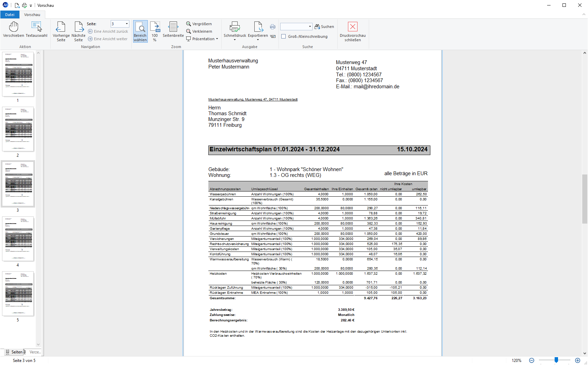Click the zoom in plus icon
The image size is (588, 365).
[x=577, y=360]
